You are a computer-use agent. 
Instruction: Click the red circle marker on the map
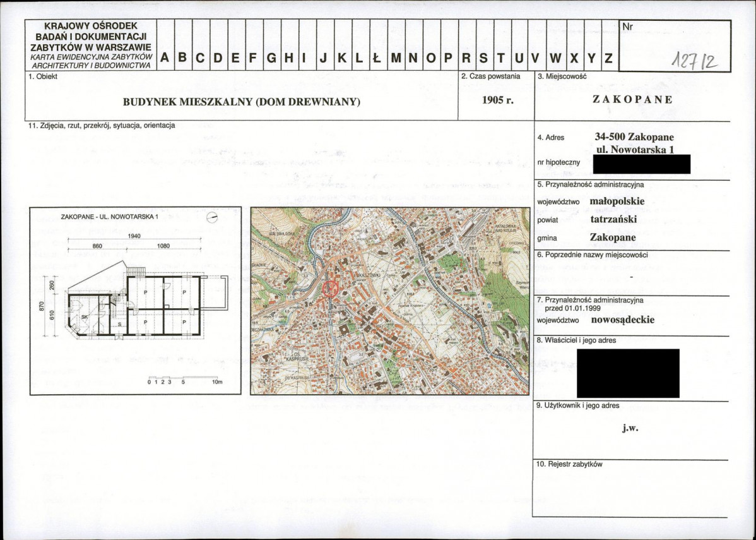pyautogui.click(x=330, y=289)
